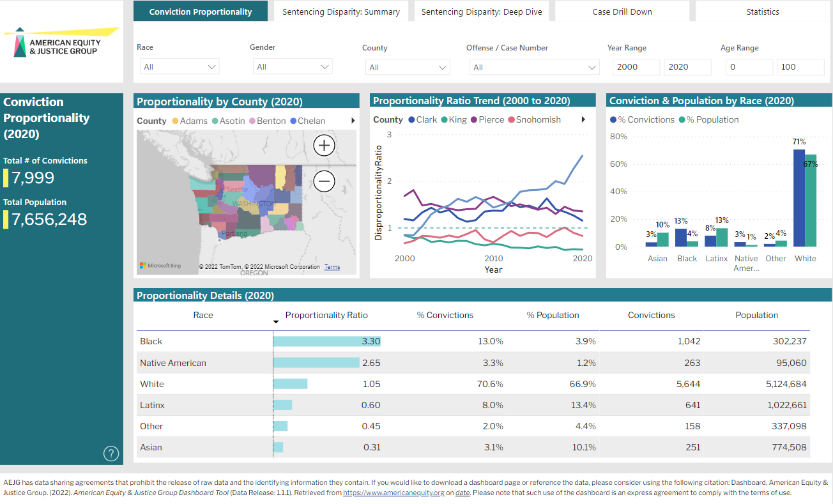Go to the Case Drill Down tab
This screenshot has width=833, height=504.
coord(622,11)
